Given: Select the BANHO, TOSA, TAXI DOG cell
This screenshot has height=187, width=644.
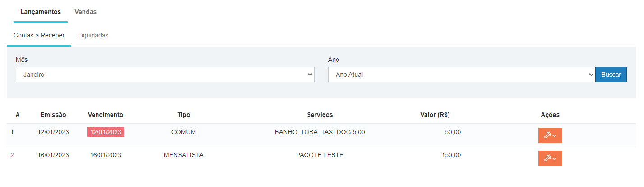Looking at the screenshot, I should click(320, 132).
